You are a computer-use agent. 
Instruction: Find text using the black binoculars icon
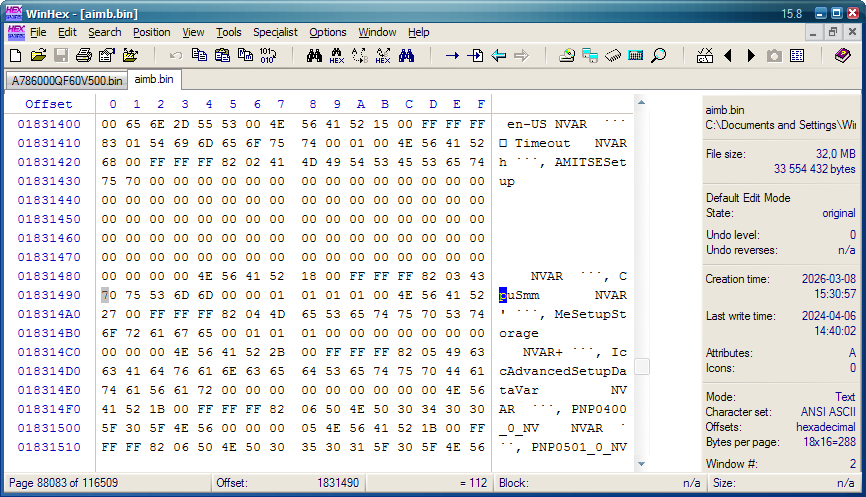[x=314, y=55]
